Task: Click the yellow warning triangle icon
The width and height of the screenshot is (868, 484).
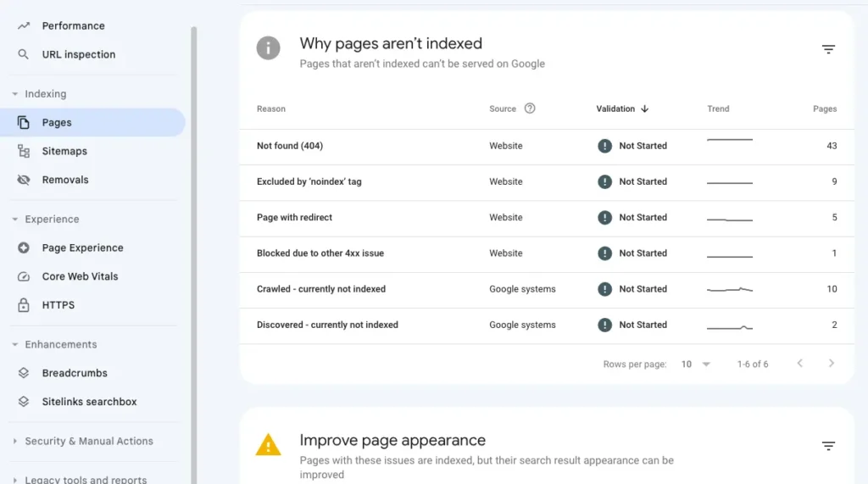Action: [268, 445]
